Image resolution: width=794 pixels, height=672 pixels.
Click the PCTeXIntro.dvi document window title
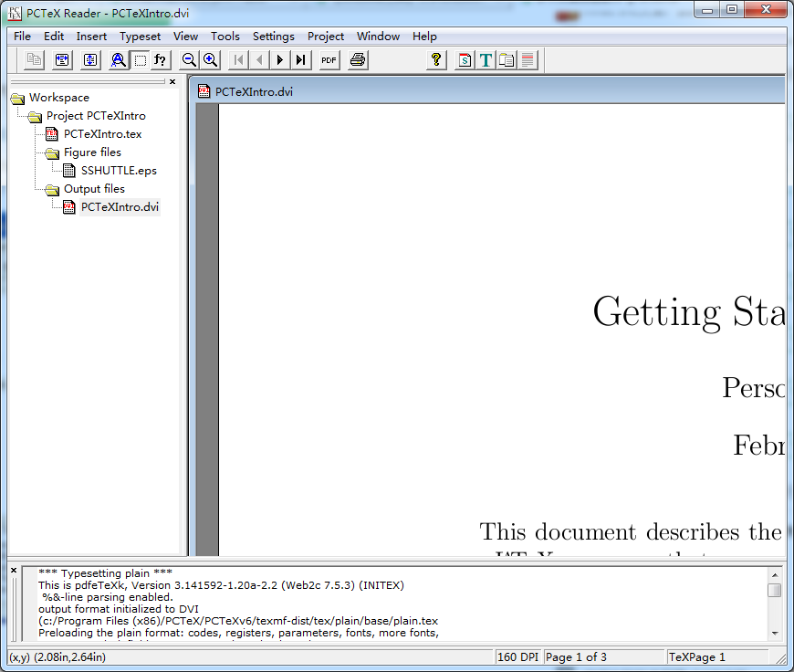[255, 91]
